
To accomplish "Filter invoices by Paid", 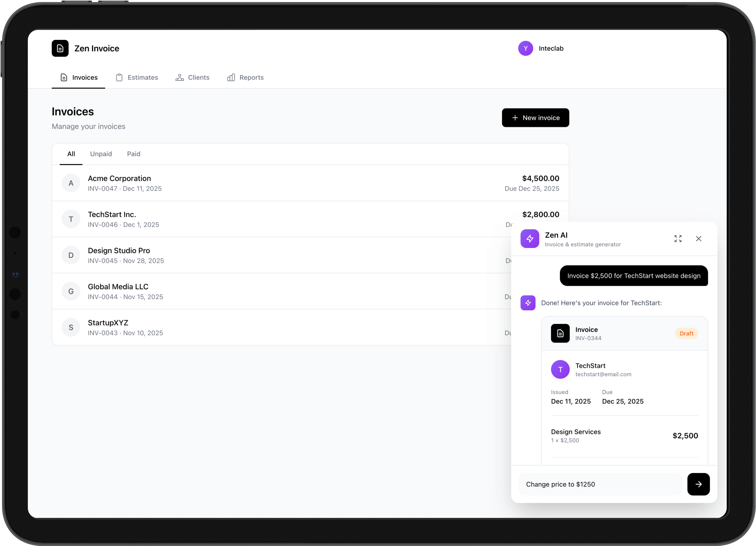I will (133, 154).
